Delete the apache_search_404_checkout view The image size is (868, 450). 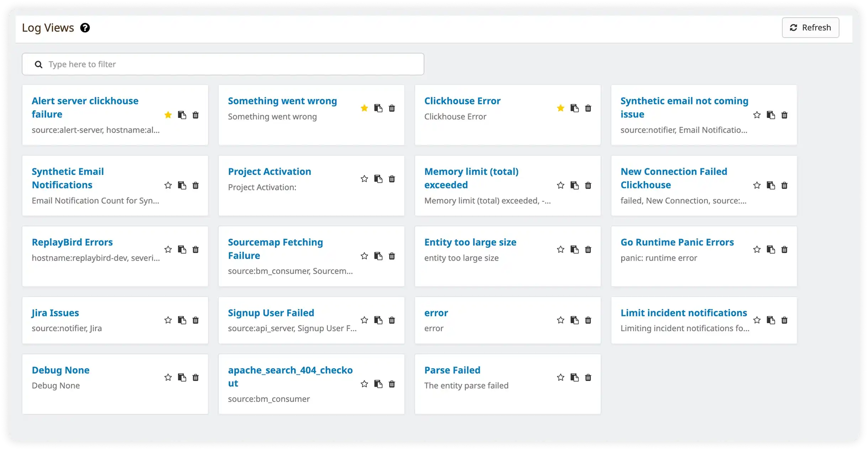point(392,384)
